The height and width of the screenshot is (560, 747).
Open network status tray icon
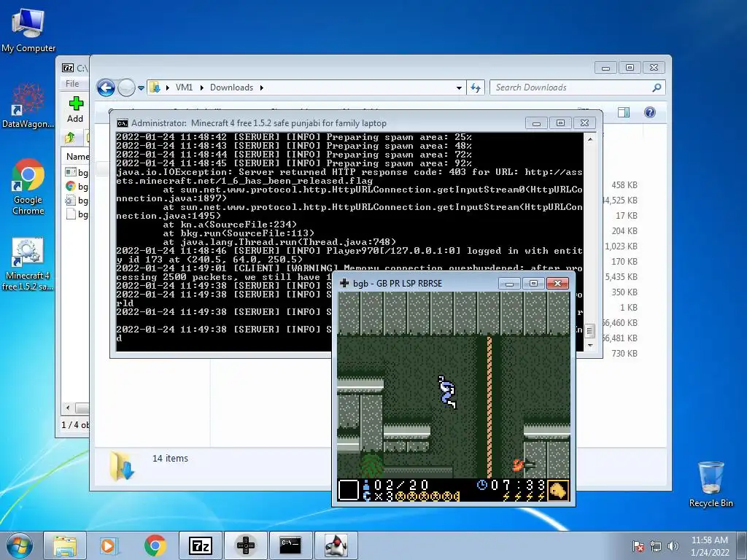pos(656,546)
